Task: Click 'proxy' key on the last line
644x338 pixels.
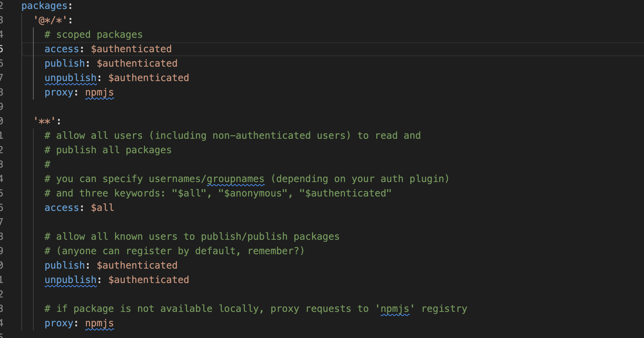Action: click(x=59, y=323)
